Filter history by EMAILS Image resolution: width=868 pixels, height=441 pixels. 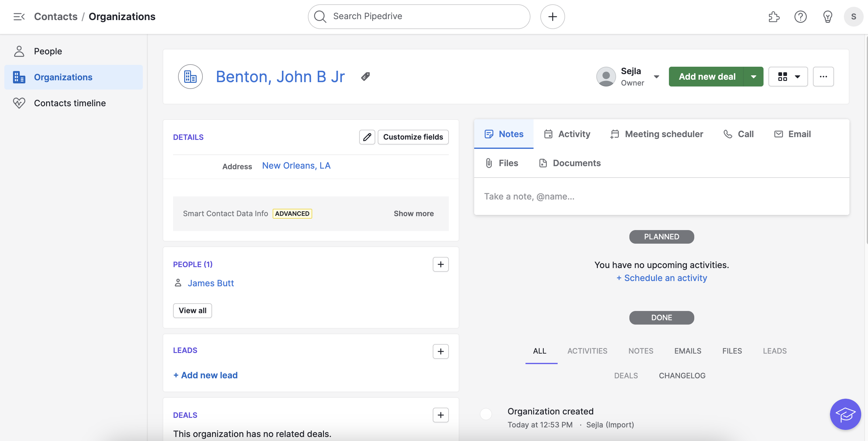pos(688,351)
